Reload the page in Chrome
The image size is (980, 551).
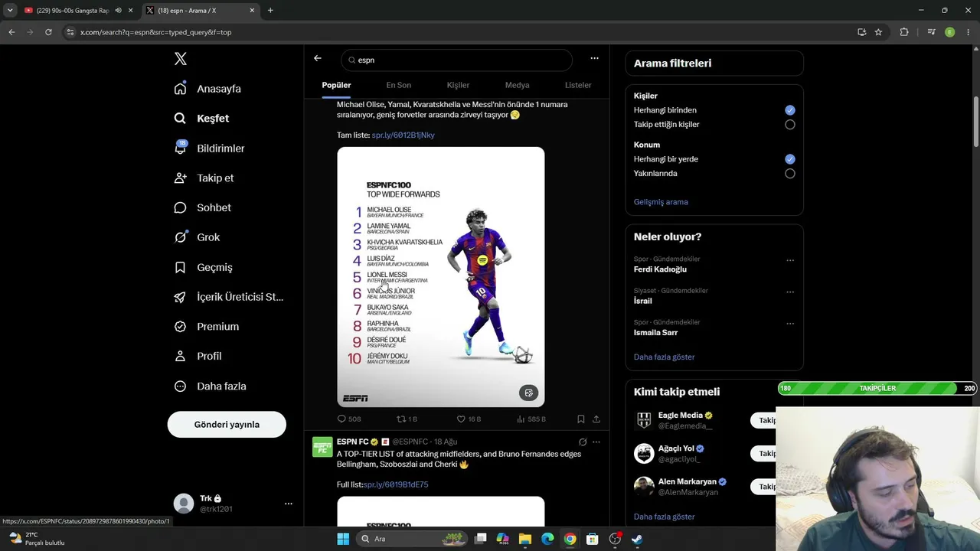[x=48, y=32]
